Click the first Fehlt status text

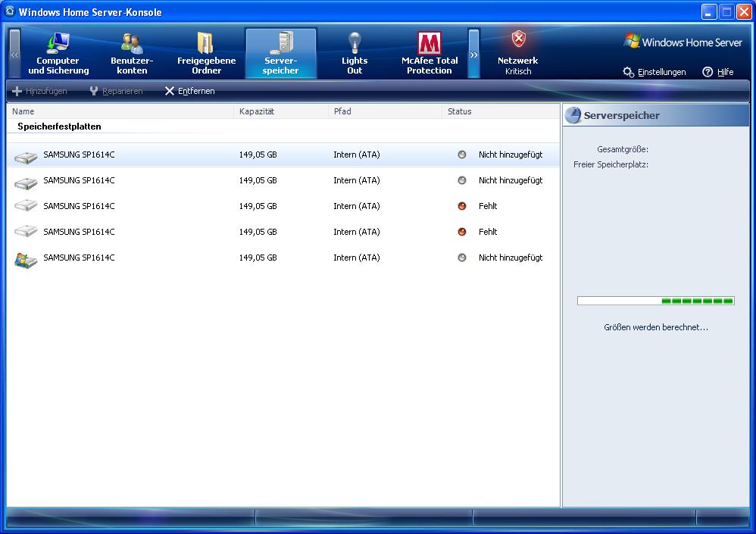coord(488,206)
